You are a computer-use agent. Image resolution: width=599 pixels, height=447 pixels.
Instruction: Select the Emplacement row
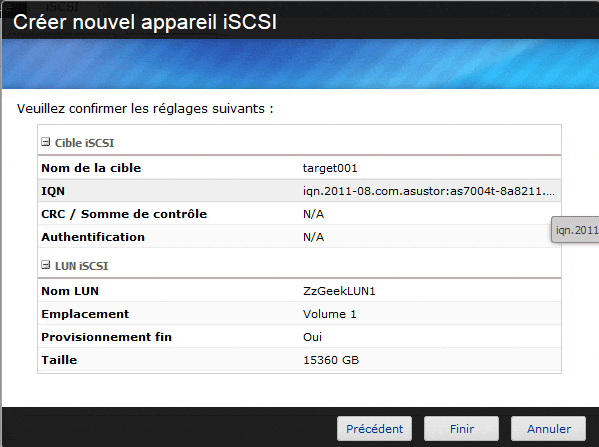click(300, 314)
